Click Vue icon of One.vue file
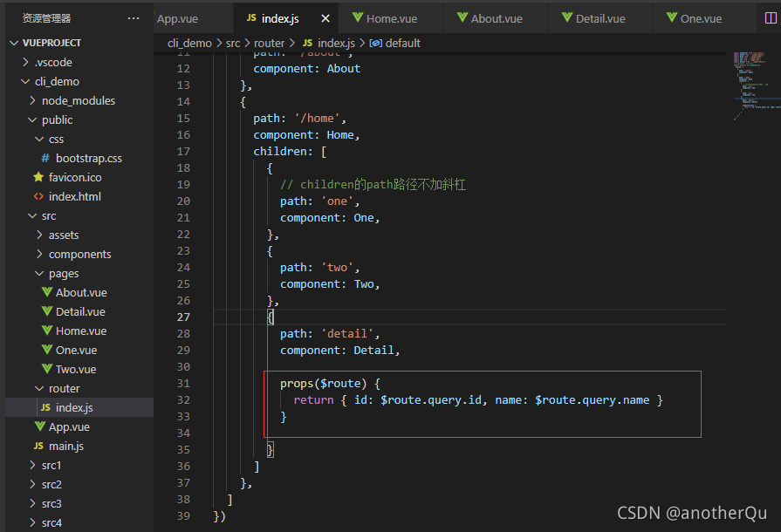781x532 pixels. tap(47, 350)
